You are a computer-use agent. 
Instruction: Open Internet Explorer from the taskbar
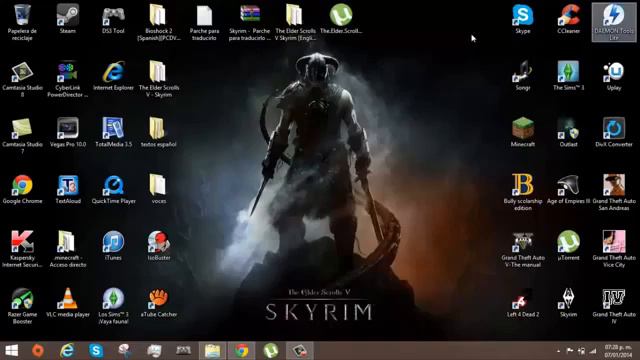[67, 351]
